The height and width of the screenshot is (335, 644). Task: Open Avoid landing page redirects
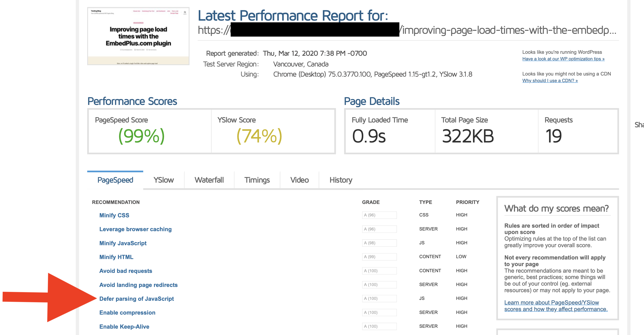coord(138,285)
